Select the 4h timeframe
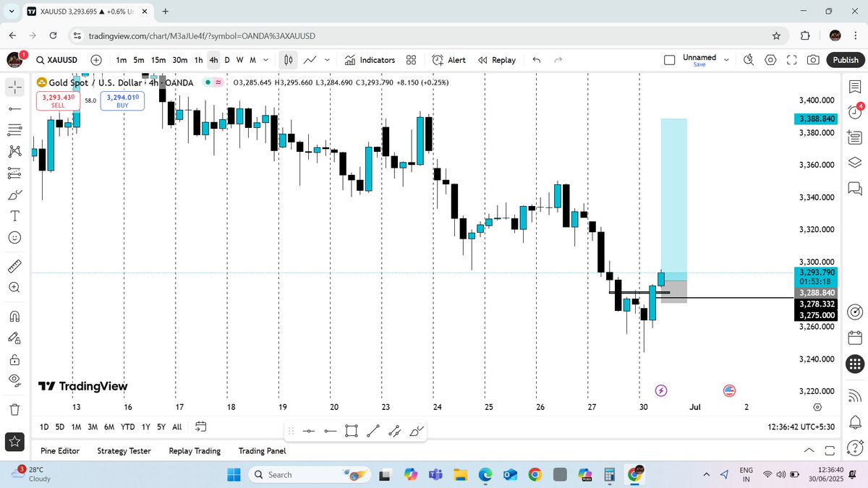The width and height of the screenshot is (868, 488). click(x=213, y=60)
